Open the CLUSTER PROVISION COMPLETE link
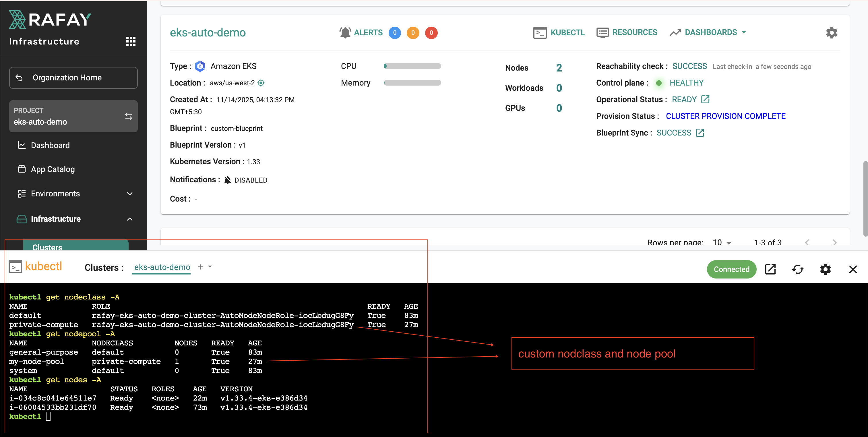The height and width of the screenshot is (437, 868). (725, 116)
